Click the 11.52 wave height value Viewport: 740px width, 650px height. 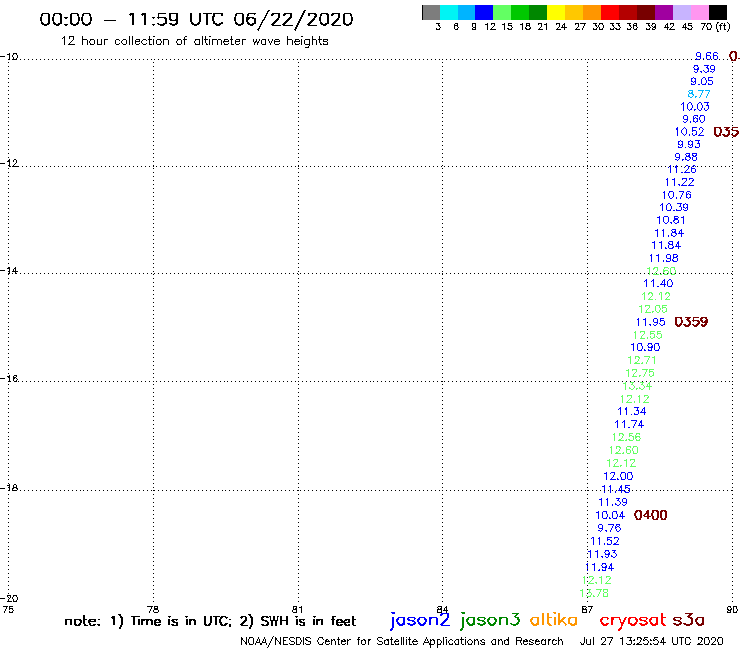click(605, 541)
